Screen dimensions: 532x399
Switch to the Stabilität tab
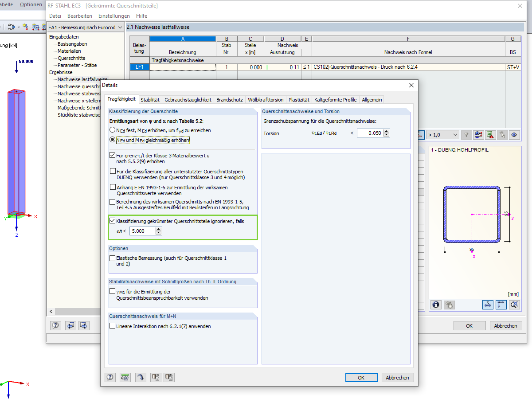click(x=150, y=100)
